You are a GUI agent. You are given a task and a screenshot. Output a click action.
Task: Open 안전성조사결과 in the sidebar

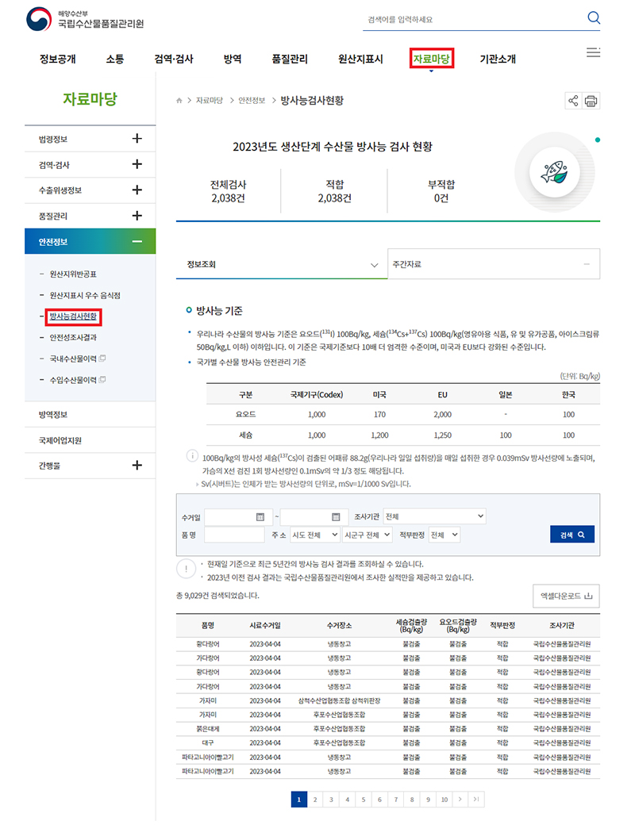pos(74,337)
